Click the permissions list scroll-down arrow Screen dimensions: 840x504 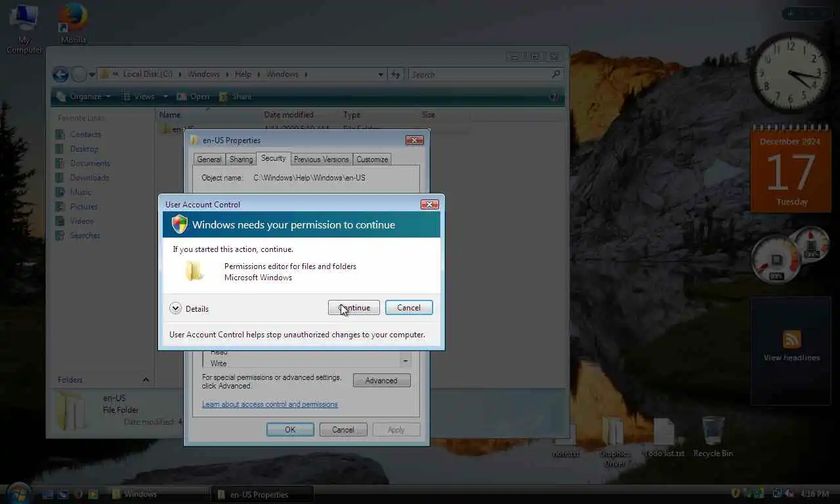coord(406,361)
